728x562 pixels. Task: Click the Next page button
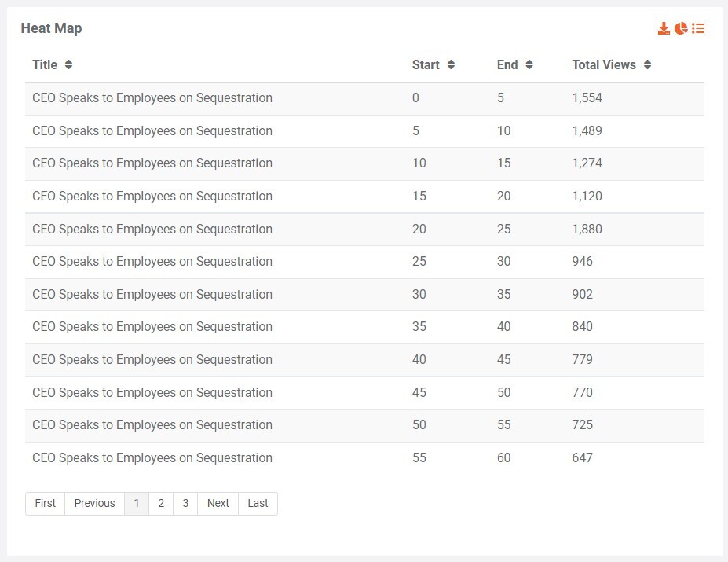click(x=218, y=504)
